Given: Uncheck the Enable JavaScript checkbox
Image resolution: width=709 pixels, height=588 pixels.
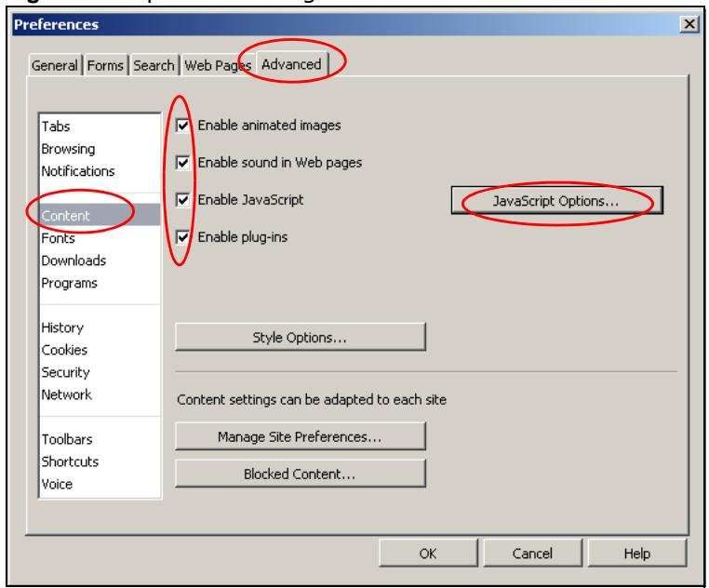Looking at the screenshot, I should click(x=182, y=199).
